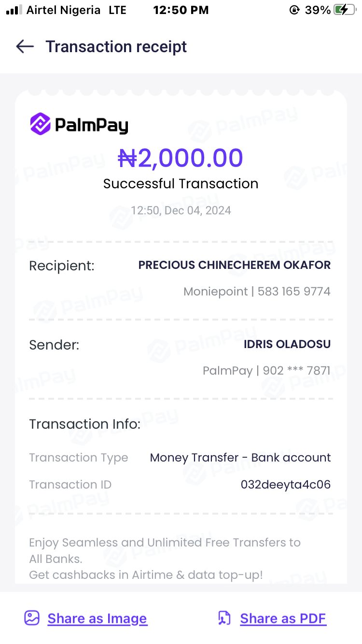The height and width of the screenshot is (644, 362).
Task: Tap the Successful Transaction status text
Action: (x=181, y=184)
